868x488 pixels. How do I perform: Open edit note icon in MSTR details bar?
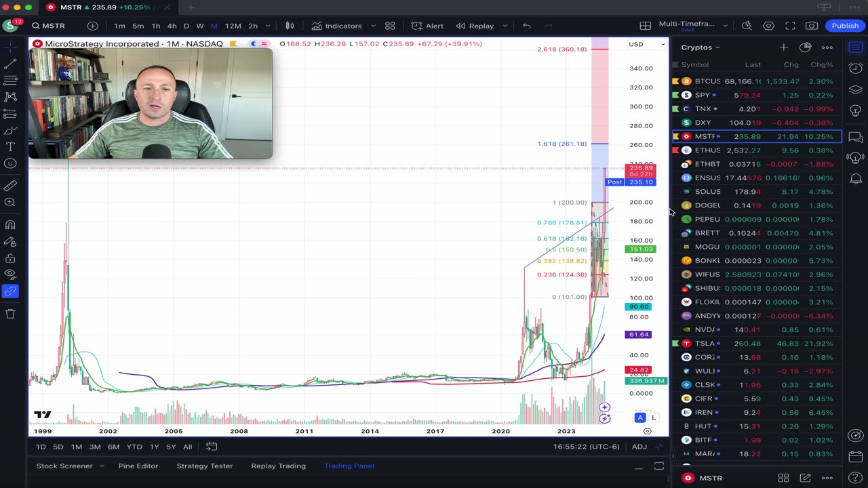805,478
